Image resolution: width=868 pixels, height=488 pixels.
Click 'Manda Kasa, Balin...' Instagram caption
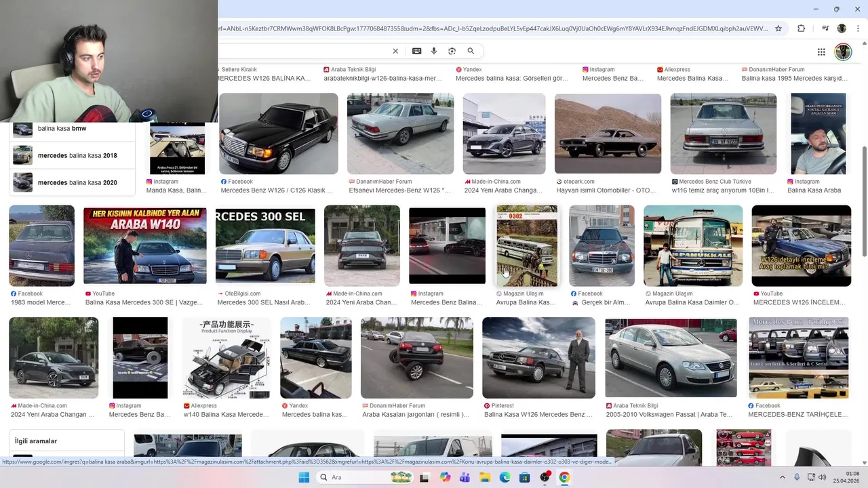(176, 190)
